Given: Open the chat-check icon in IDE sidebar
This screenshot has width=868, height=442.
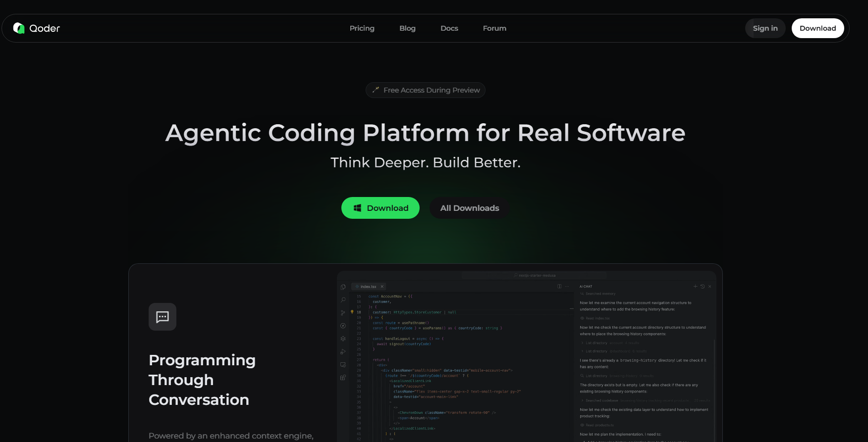Looking at the screenshot, I should [x=343, y=365].
